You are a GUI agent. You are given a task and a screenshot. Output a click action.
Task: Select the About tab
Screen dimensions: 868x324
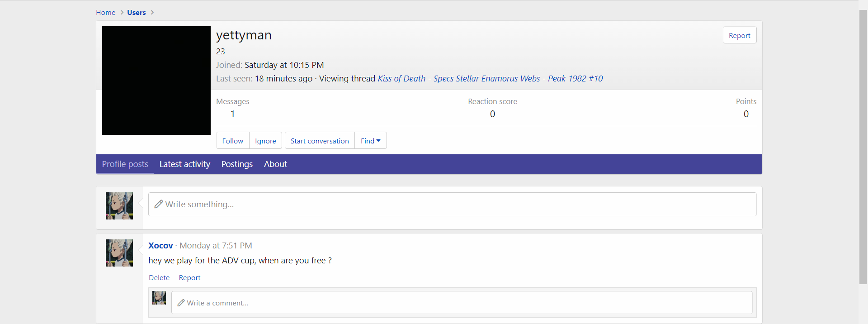tap(275, 164)
